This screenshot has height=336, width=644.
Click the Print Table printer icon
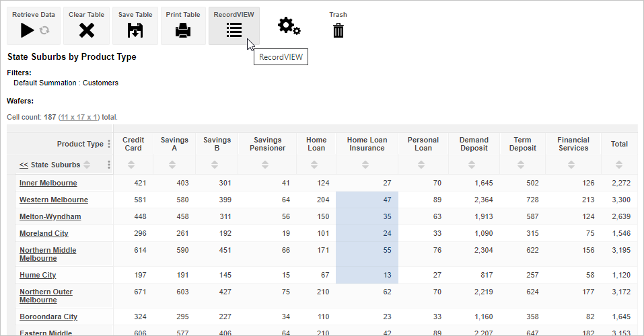183,30
